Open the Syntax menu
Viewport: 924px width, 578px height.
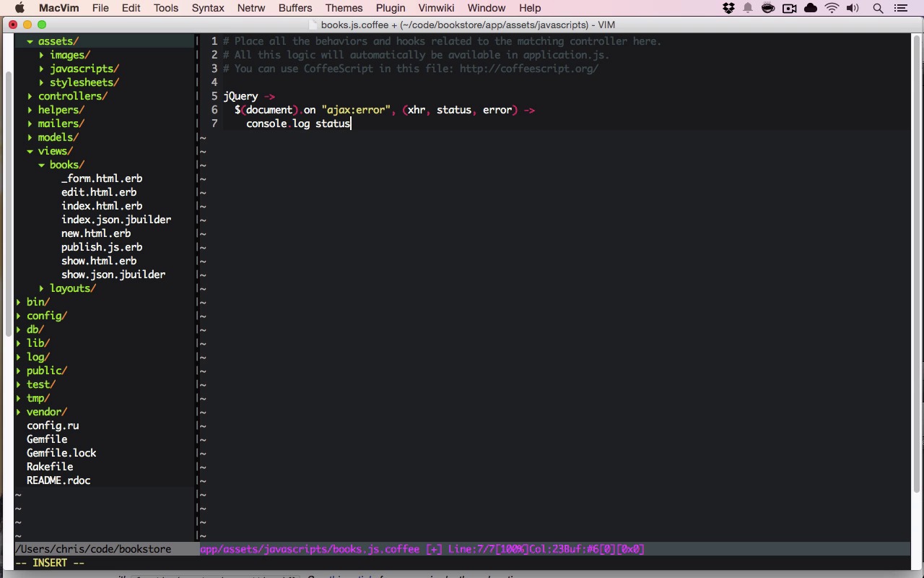(x=208, y=8)
